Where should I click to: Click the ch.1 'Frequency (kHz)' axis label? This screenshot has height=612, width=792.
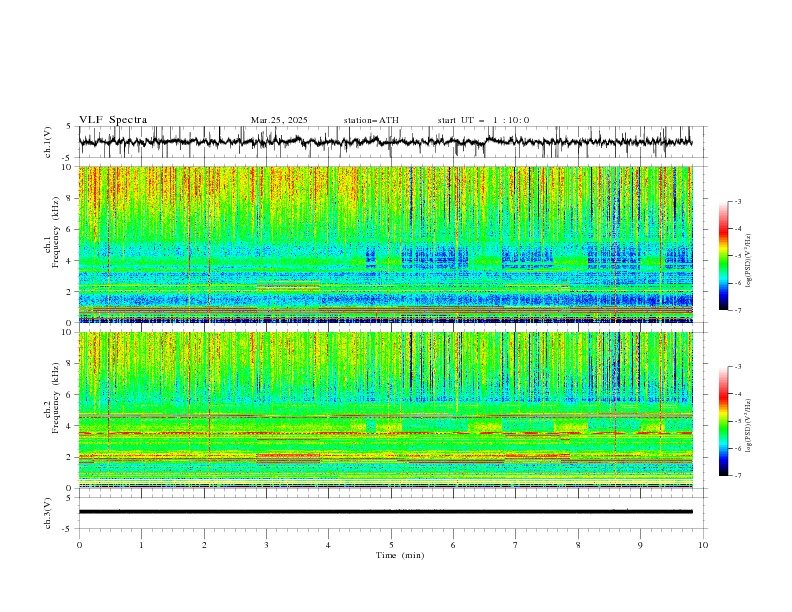click(55, 233)
